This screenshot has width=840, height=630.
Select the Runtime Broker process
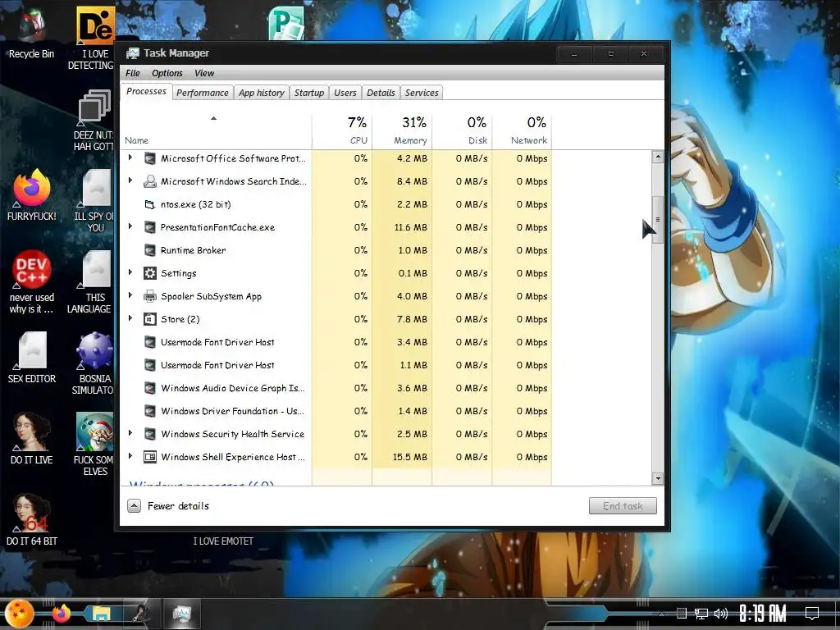(x=336, y=250)
